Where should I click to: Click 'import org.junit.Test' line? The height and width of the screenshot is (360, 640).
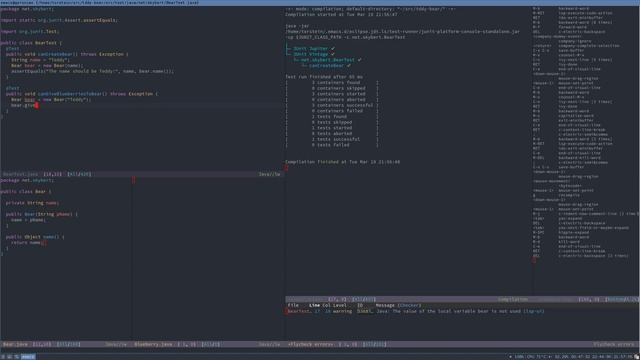click(x=30, y=31)
